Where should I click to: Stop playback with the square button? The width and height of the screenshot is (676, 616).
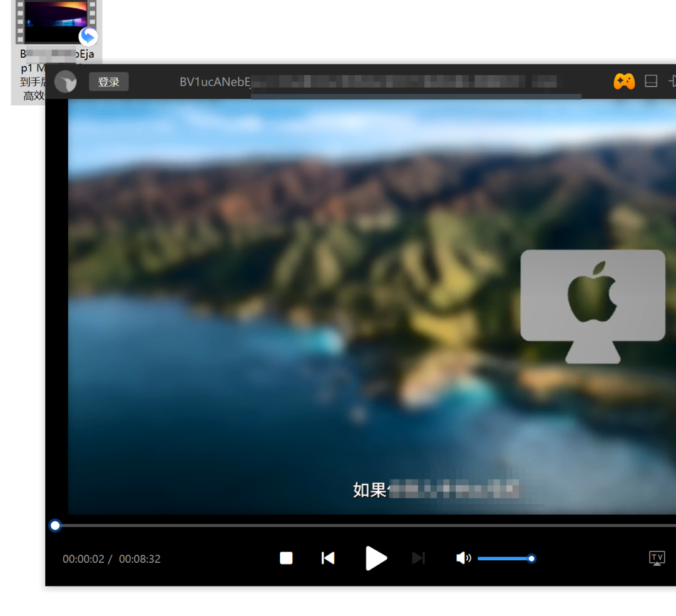click(286, 558)
